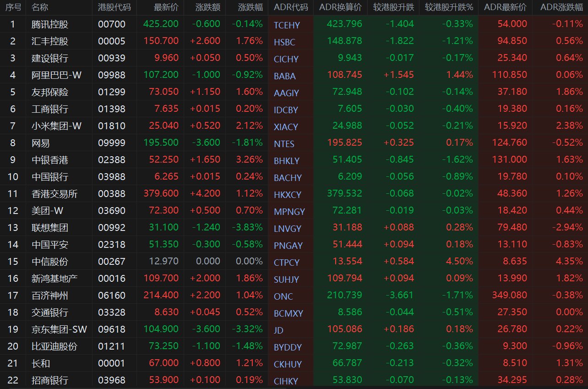588x389 pixels.
Task: Click ADR converted price 210.739
Action: coord(344,296)
